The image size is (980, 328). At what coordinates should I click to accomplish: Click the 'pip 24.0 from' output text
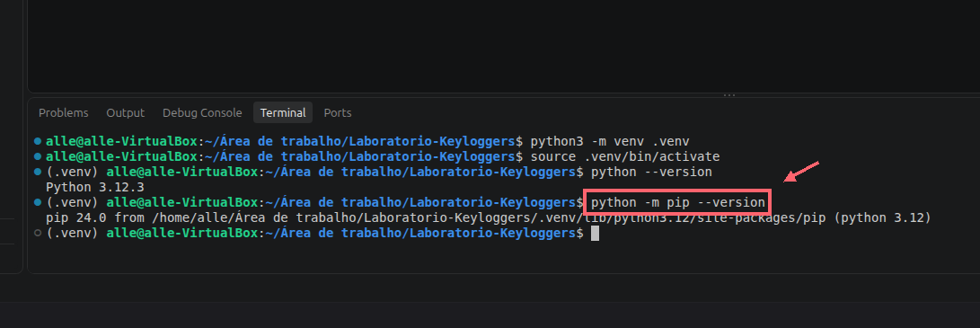(95, 218)
